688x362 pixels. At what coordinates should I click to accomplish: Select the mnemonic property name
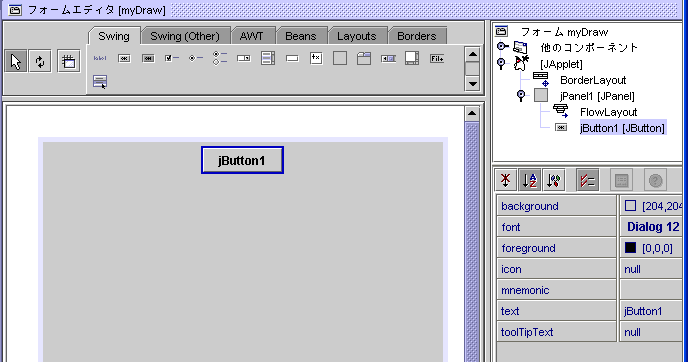pyautogui.click(x=556, y=290)
